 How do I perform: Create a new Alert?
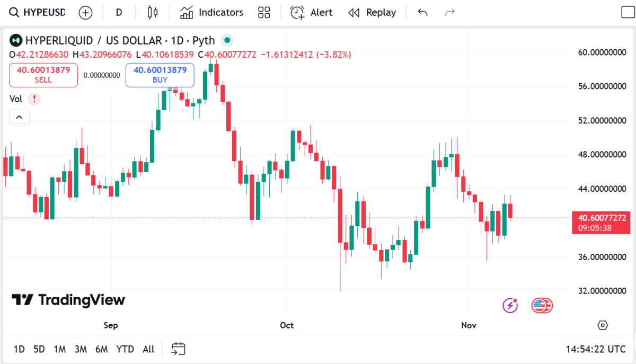[312, 13]
